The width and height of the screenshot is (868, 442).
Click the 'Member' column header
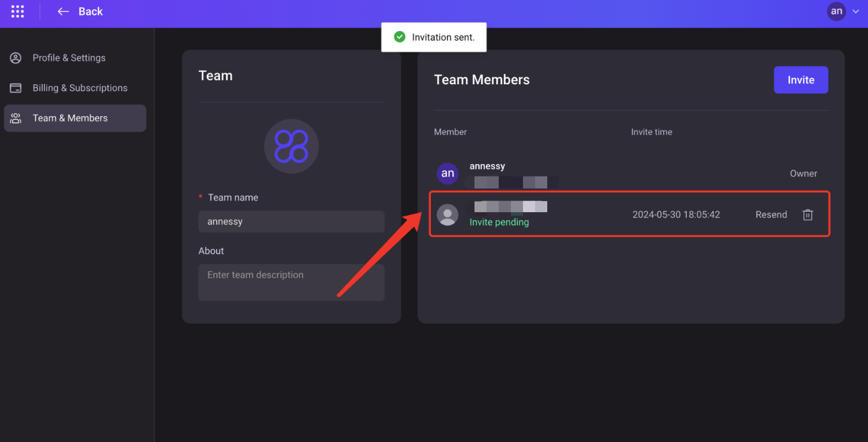[450, 132]
